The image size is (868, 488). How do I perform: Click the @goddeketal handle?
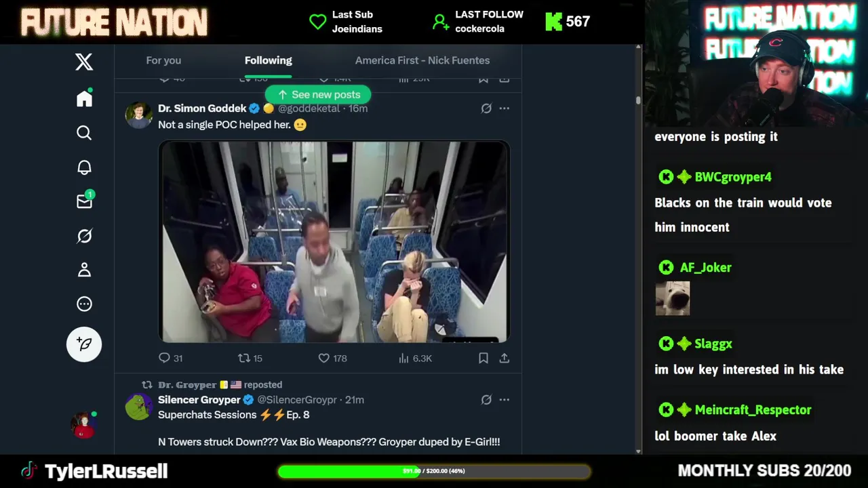click(x=309, y=108)
